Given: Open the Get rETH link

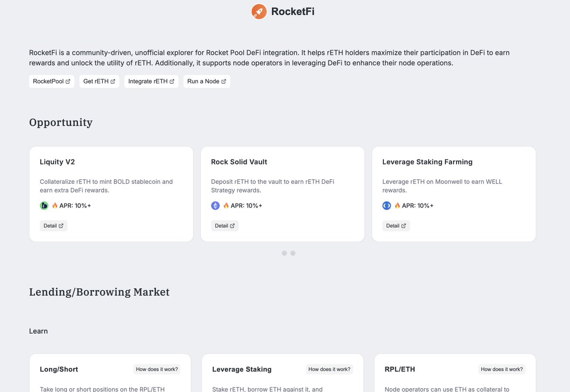Looking at the screenshot, I should pos(99,81).
